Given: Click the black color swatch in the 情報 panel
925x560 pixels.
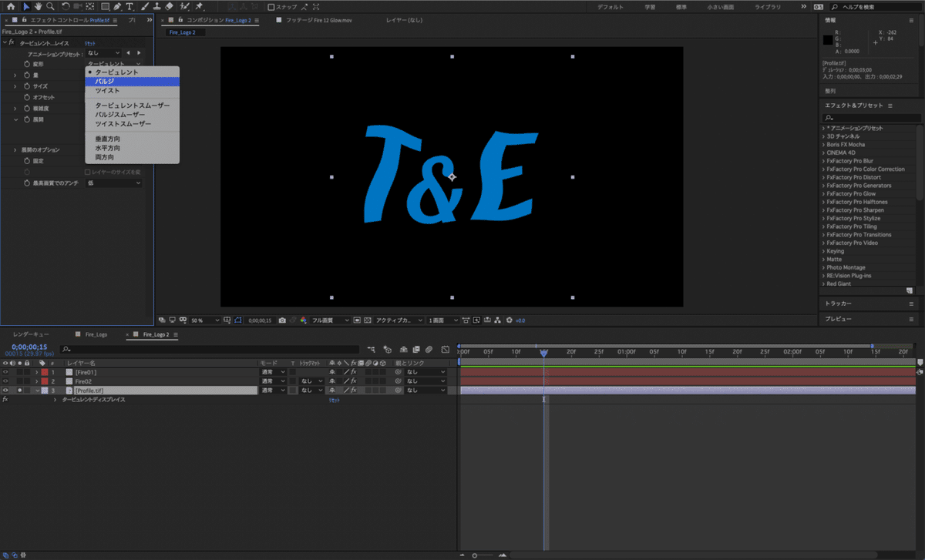Looking at the screenshot, I should pos(829,39).
